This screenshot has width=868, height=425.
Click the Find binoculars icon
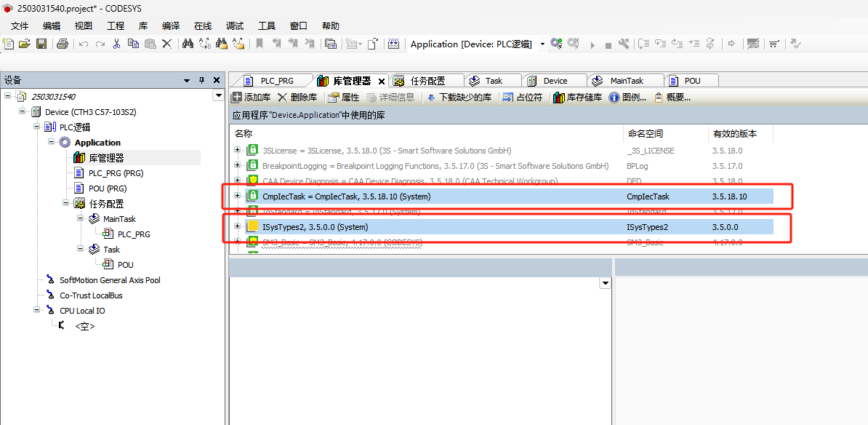click(x=188, y=44)
